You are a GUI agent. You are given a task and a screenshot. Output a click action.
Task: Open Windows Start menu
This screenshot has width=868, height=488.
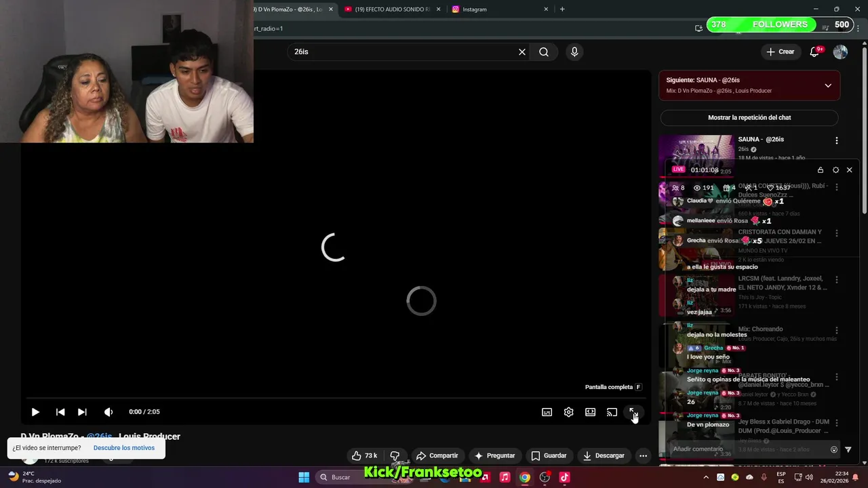click(x=304, y=477)
